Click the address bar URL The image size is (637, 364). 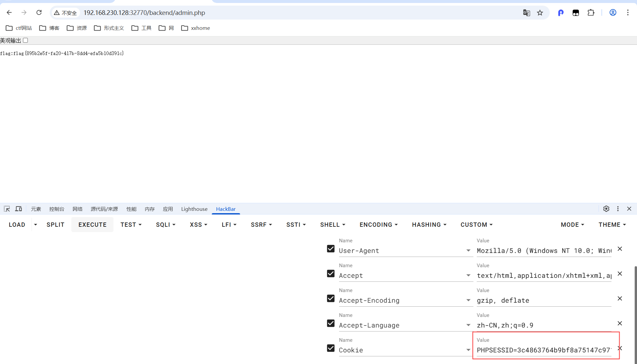tap(144, 13)
